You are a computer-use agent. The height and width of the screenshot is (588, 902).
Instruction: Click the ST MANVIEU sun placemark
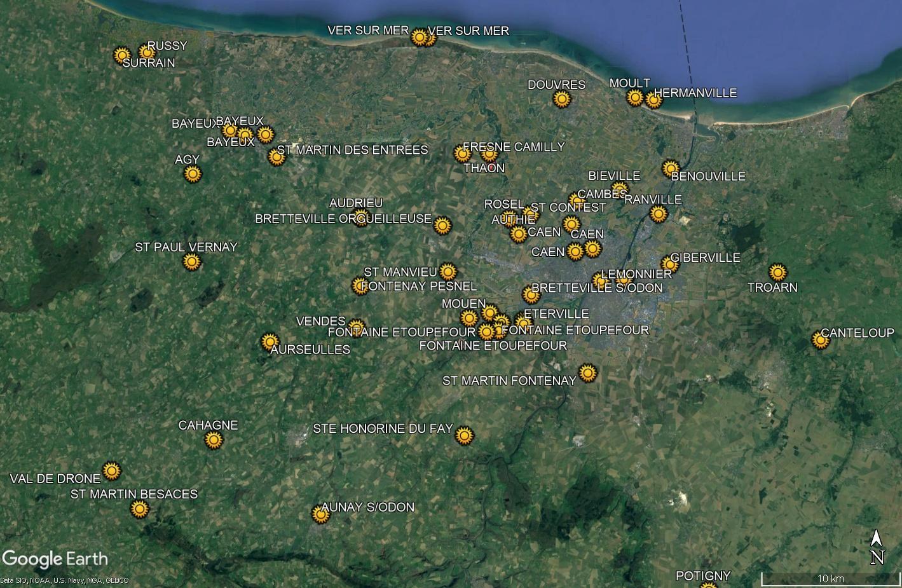pyautogui.click(x=448, y=271)
